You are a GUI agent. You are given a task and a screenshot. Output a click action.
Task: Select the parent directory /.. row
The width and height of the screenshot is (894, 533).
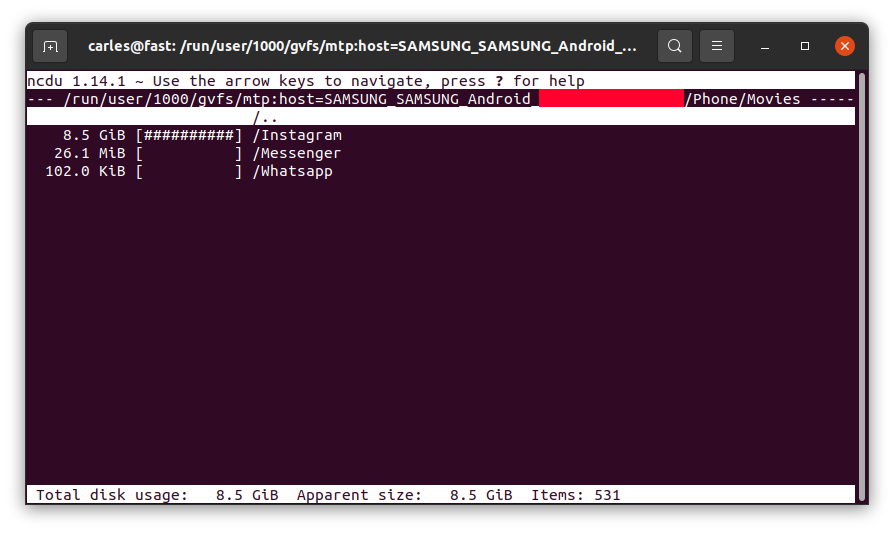[441, 117]
